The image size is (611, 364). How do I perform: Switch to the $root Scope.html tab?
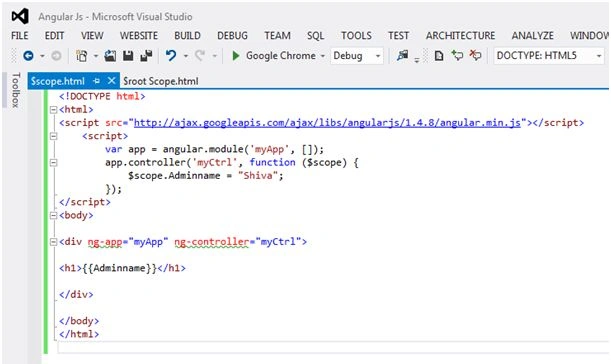161,81
